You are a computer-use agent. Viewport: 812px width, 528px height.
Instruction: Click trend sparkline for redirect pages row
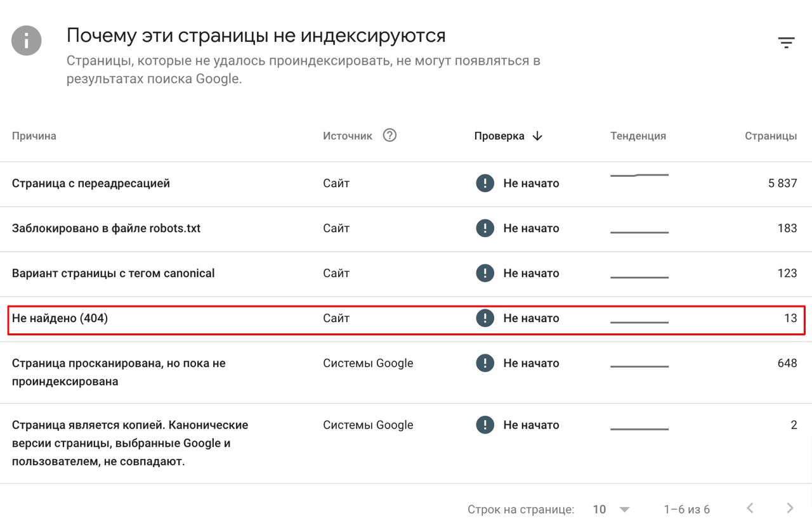639,175
